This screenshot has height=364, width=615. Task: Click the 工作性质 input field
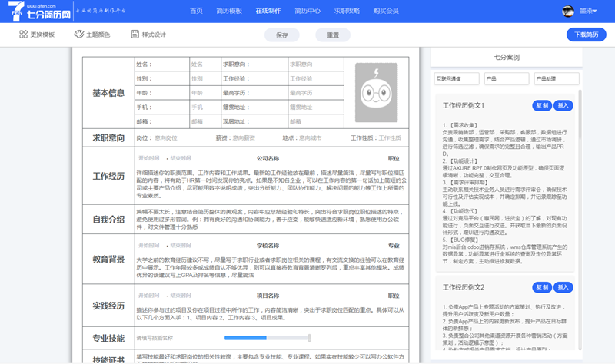pos(390,138)
